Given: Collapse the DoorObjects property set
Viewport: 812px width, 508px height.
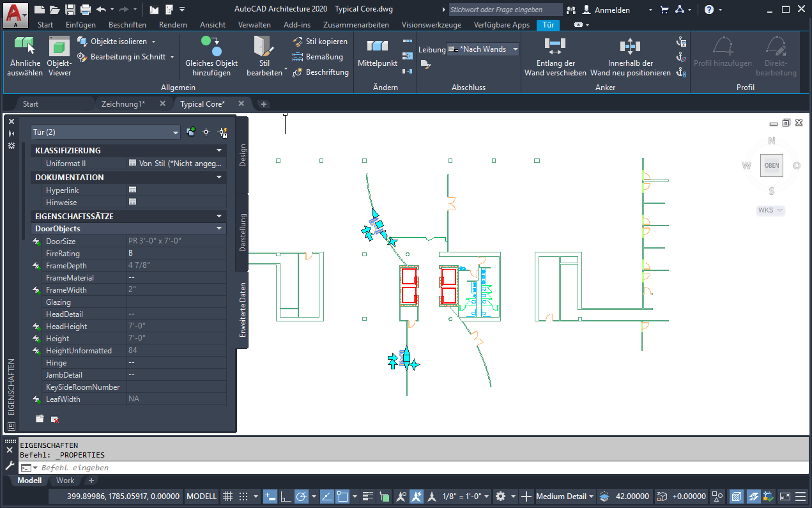Looking at the screenshot, I should (x=219, y=229).
